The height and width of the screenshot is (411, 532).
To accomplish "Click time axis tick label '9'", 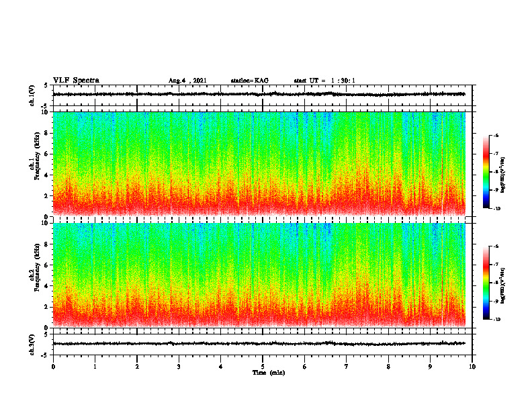I will (430, 367).
